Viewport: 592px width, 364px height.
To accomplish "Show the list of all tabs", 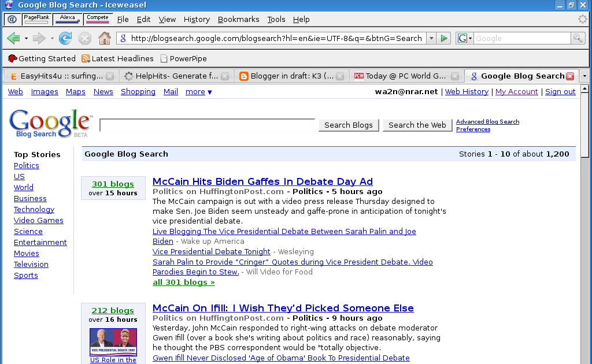I will pos(584,76).
